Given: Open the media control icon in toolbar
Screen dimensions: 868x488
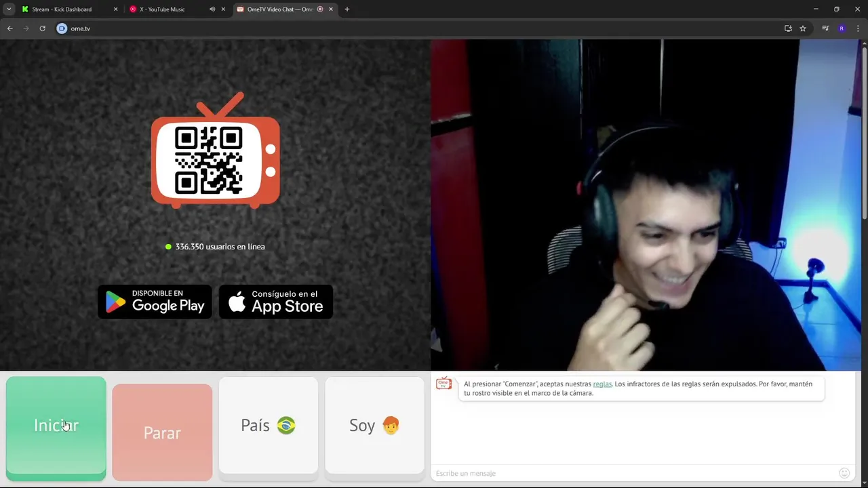Looking at the screenshot, I should click(x=825, y=28).
